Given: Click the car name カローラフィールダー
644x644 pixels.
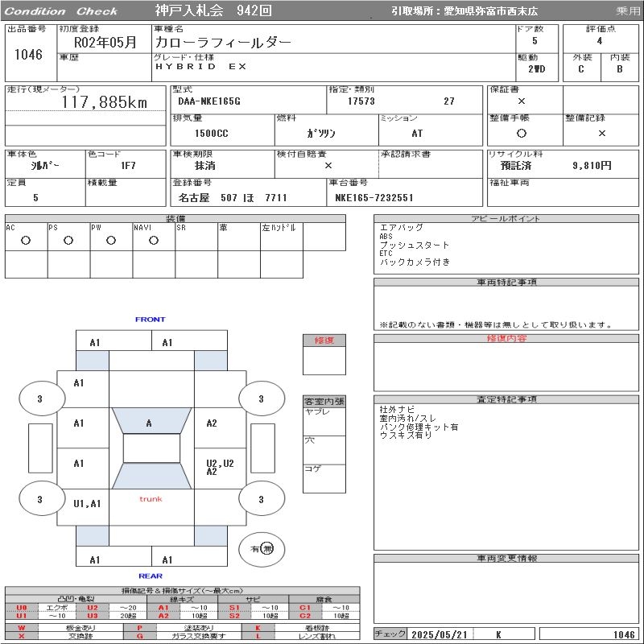Looking at the screenshot, I should (x=223, y=43).
